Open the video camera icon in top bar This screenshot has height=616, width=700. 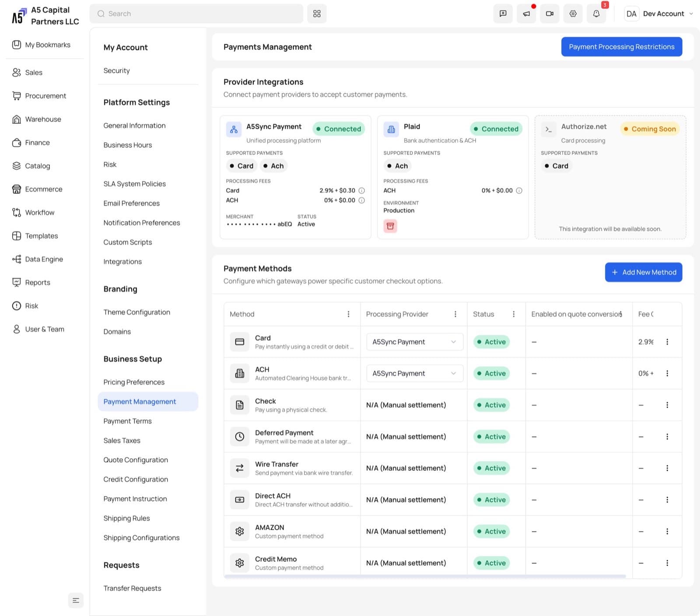549,14
